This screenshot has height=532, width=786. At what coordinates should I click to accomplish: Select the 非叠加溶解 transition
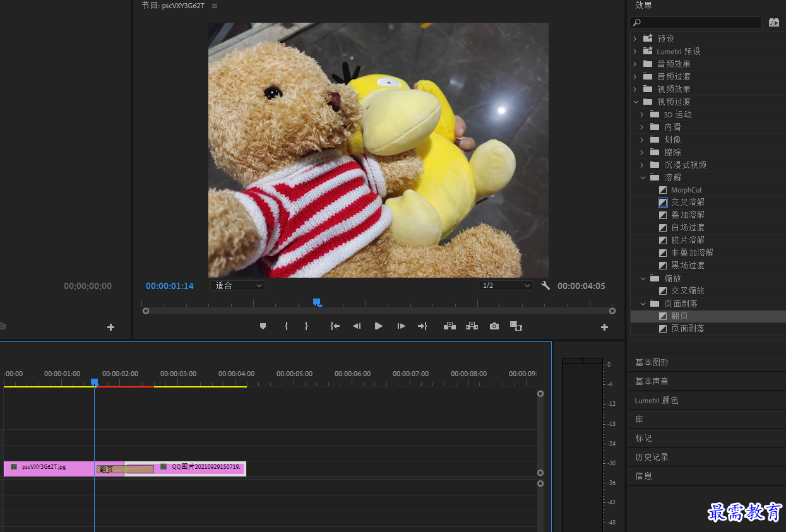tap(692, 253)
